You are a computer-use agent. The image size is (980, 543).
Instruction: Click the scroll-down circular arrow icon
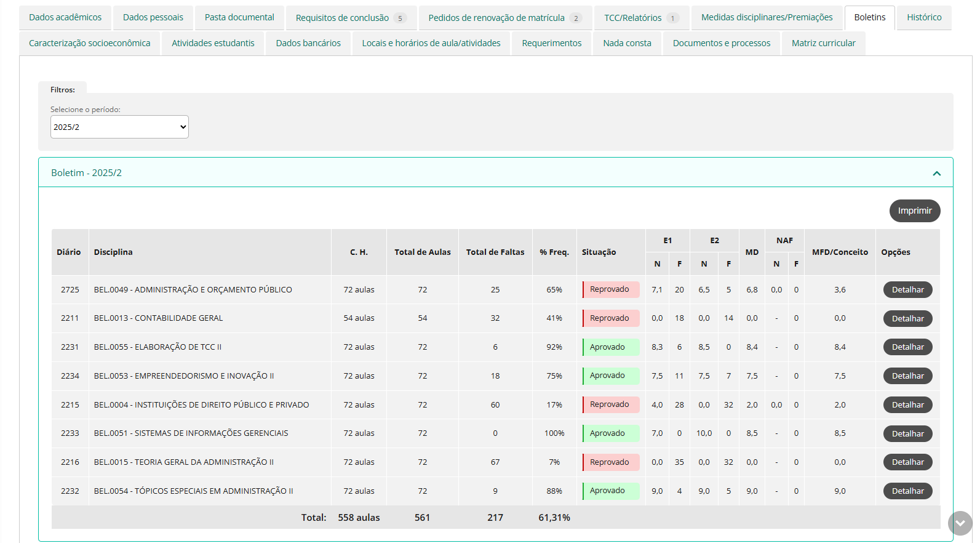click(x=960, y=523)
